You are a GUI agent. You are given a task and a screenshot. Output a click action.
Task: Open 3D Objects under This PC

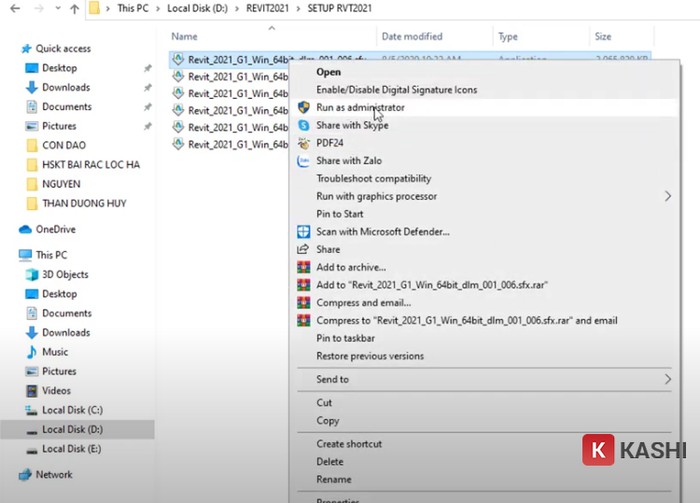point(65,274)
